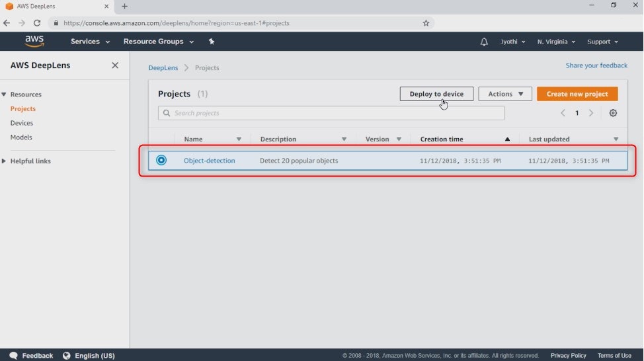Close the AWS DeepLens browser tab
The image size is (644, 361).
pyautogui.click(x=106, y=6)
